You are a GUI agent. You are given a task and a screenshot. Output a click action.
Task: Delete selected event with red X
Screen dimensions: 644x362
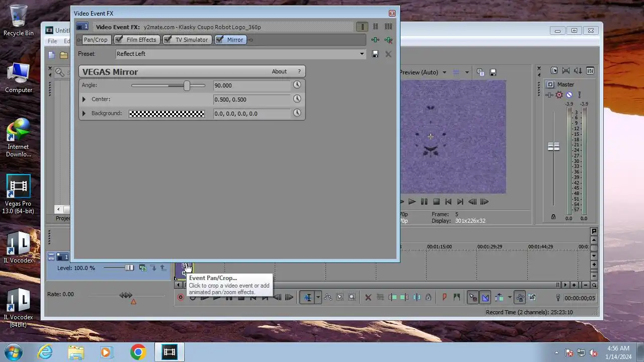(368, 298)
